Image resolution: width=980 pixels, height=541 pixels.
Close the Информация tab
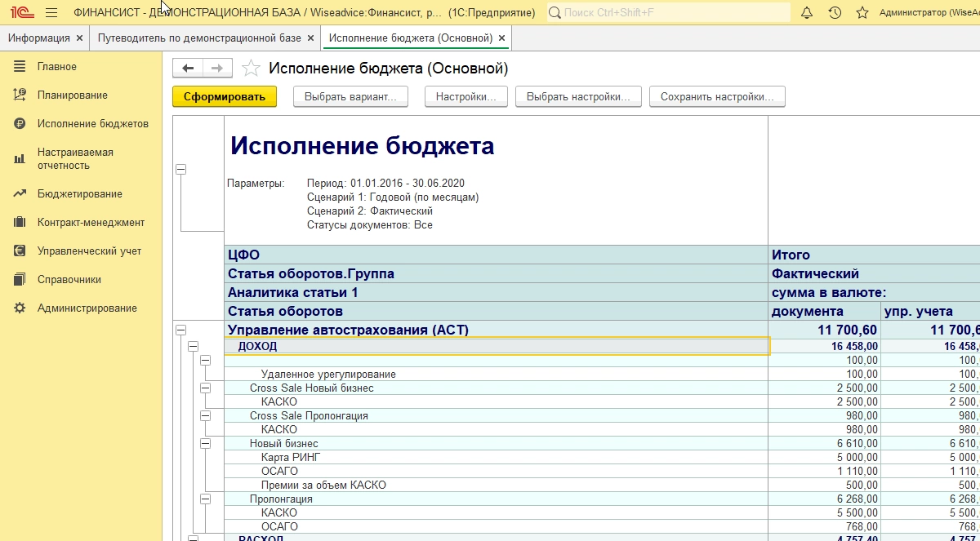[x=79, y=38]
